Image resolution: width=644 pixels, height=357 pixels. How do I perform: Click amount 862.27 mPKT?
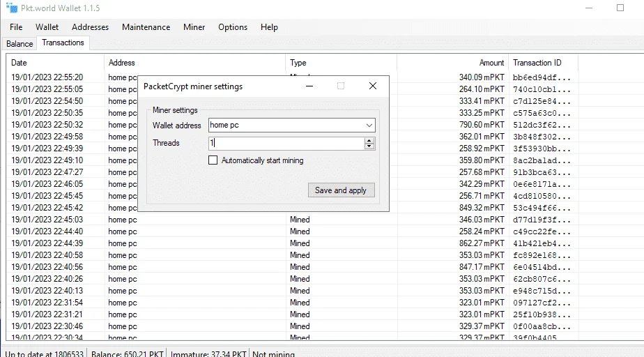482,243
